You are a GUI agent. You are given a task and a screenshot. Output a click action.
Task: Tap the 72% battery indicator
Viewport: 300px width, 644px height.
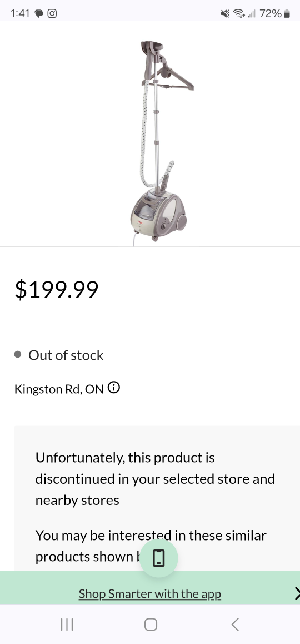[274, 13]
